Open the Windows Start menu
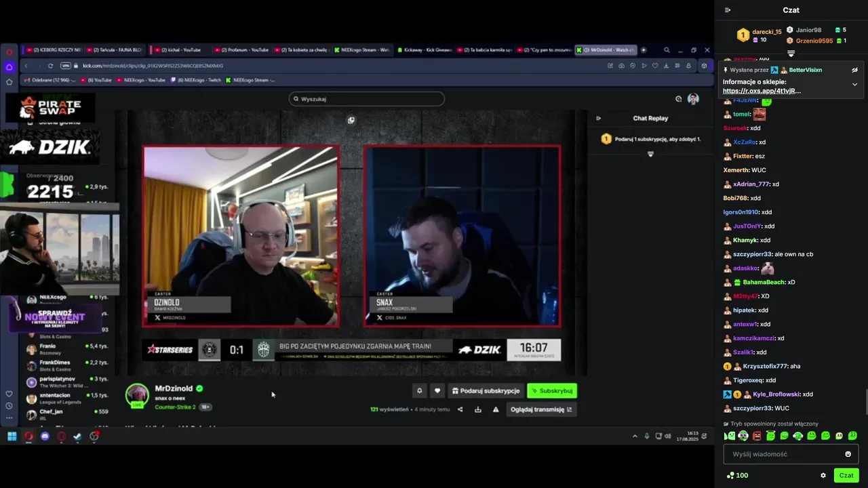Screen dimensions: 868x488 click(12, 436)
